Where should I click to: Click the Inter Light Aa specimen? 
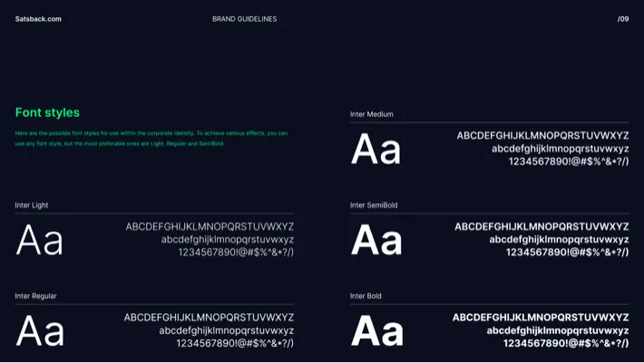pyautogui.click(x=40, y=240)
